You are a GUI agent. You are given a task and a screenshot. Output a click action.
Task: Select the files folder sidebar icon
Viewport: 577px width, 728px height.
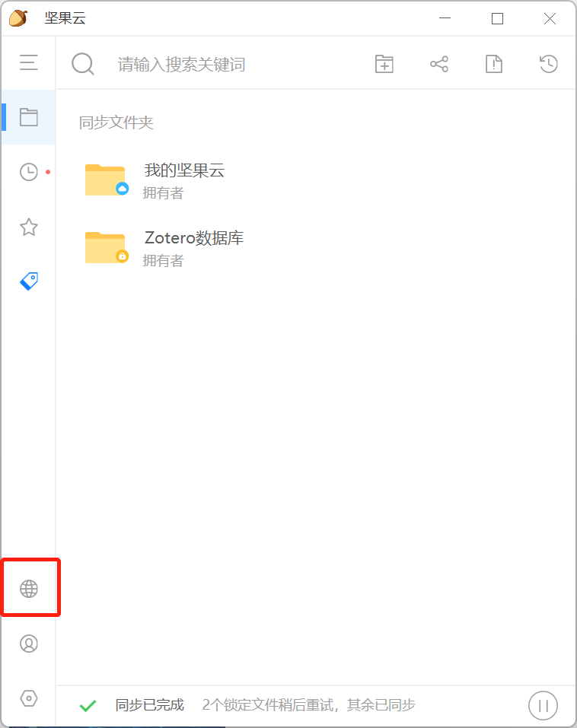[x=28, y=117]
